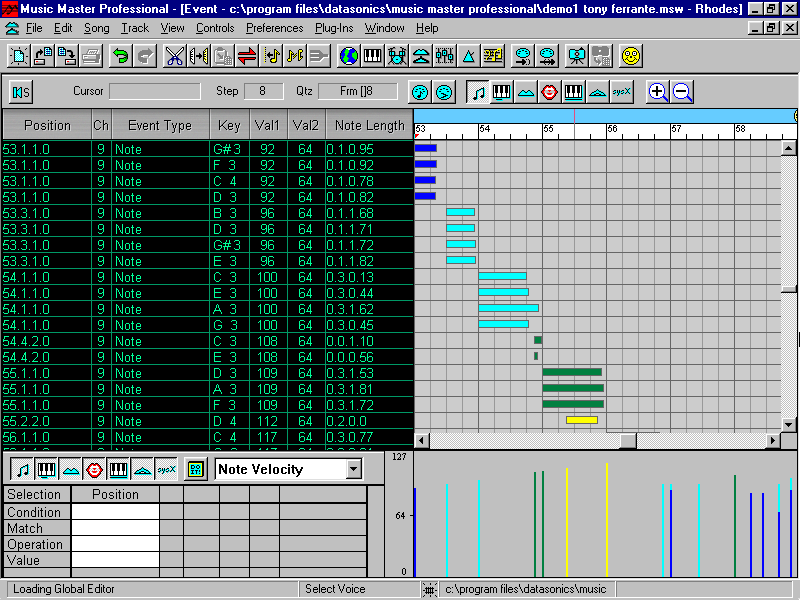Click Loading Global Editor status text
The height and width of the screenshot is (600, 800).
[64, 589]
